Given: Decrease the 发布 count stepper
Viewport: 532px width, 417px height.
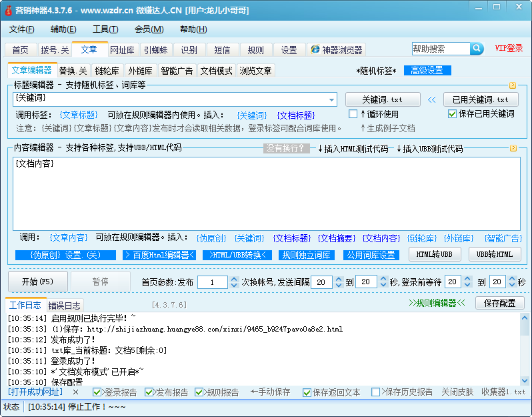Looking at the screenshot, I should point(234,285).
